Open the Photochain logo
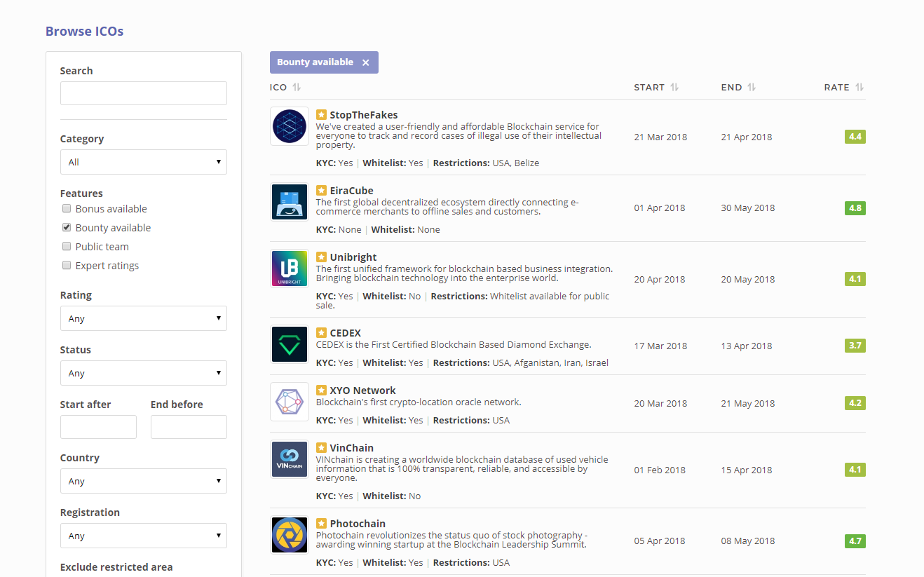Screen dimensions: 924x577 (x=290, y=535)
